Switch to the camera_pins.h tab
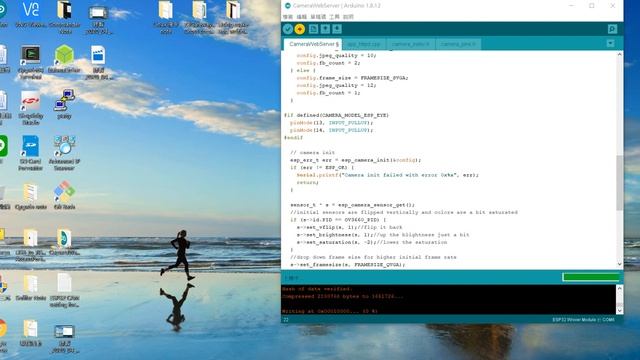 point(458,44)
